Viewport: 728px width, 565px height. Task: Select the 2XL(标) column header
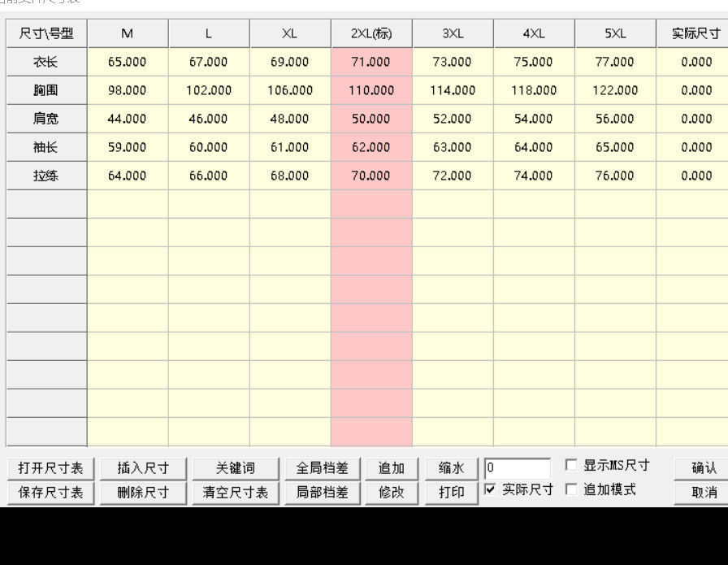[x=371, y=33]
